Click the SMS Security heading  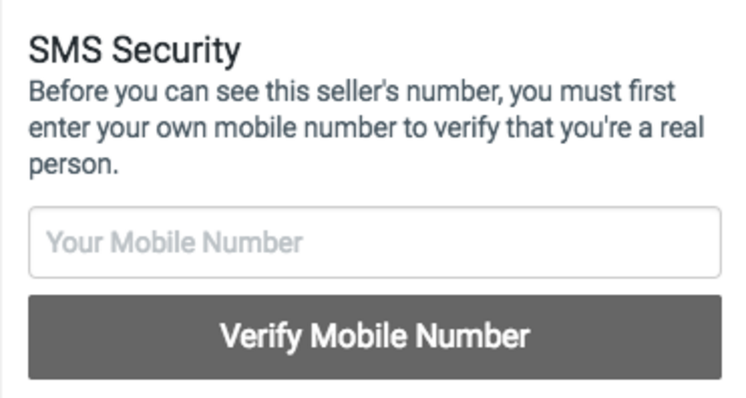pyautogui.click(x=135, y=50)
